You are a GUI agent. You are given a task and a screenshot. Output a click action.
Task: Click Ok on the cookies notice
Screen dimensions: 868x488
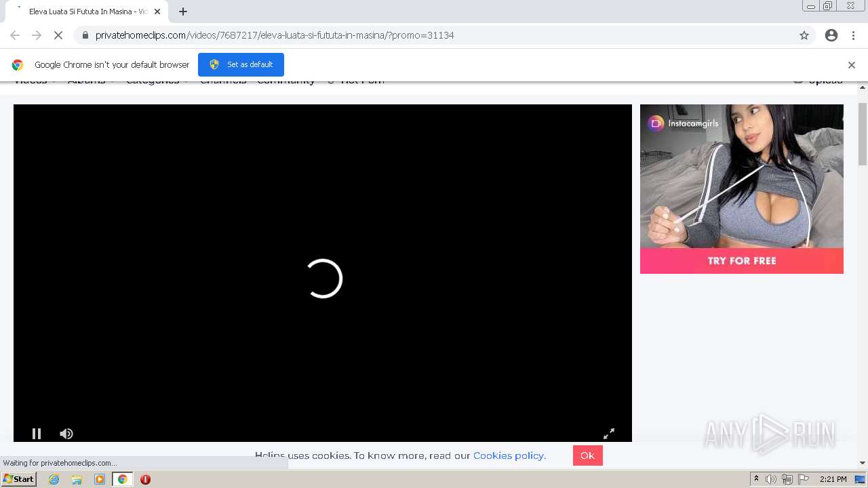point(587,455)
